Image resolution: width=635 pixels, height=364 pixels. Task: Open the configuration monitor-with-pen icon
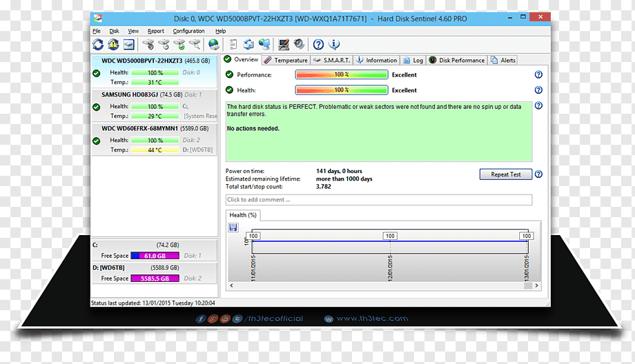pyautogui.click(x=284, y=45)
